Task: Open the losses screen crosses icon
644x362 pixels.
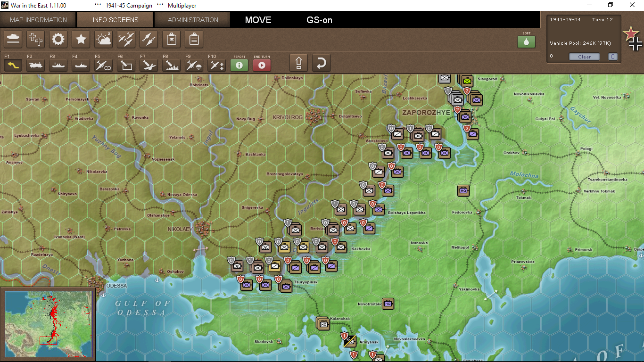Action: pos(35,39)
